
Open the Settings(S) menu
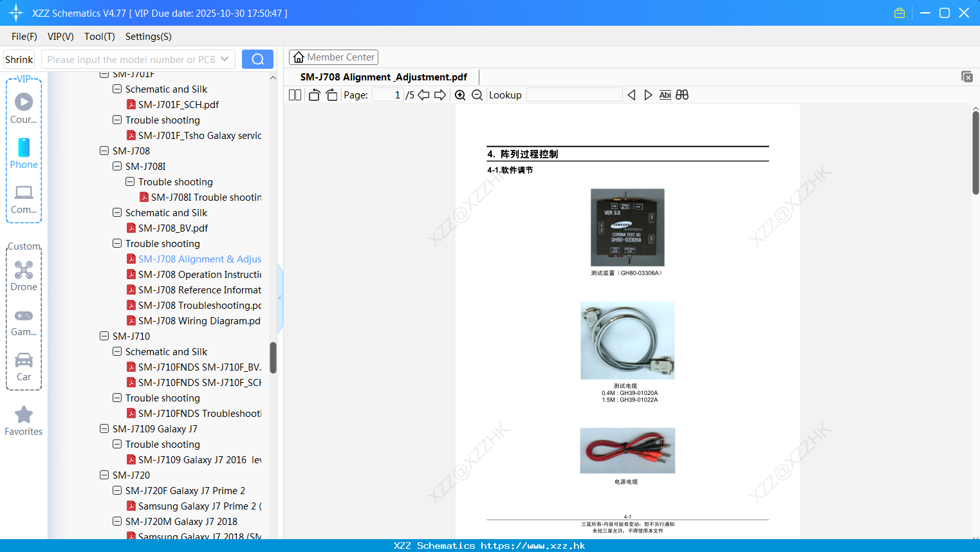pos(149,37)
